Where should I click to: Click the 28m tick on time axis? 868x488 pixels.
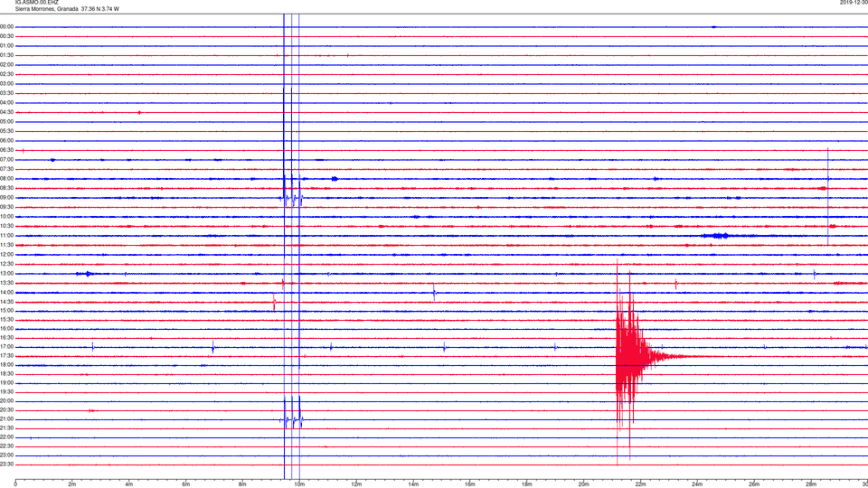point(811,484)
